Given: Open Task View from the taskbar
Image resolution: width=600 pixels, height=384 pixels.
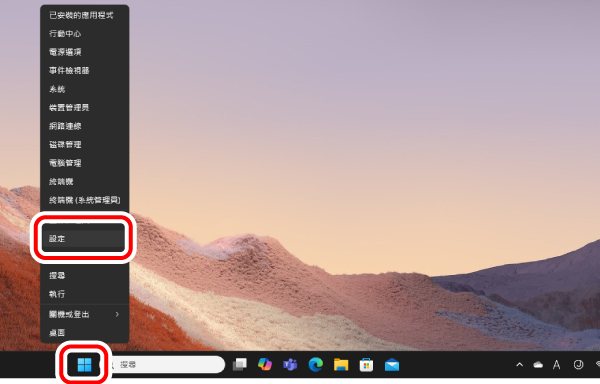Looking at the screenshot, I should [240, 364].
